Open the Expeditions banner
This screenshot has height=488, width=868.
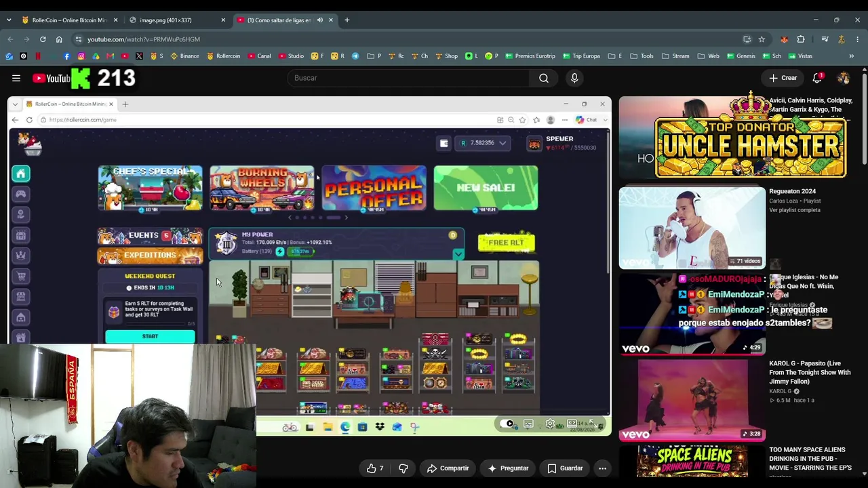pos(150,256)
